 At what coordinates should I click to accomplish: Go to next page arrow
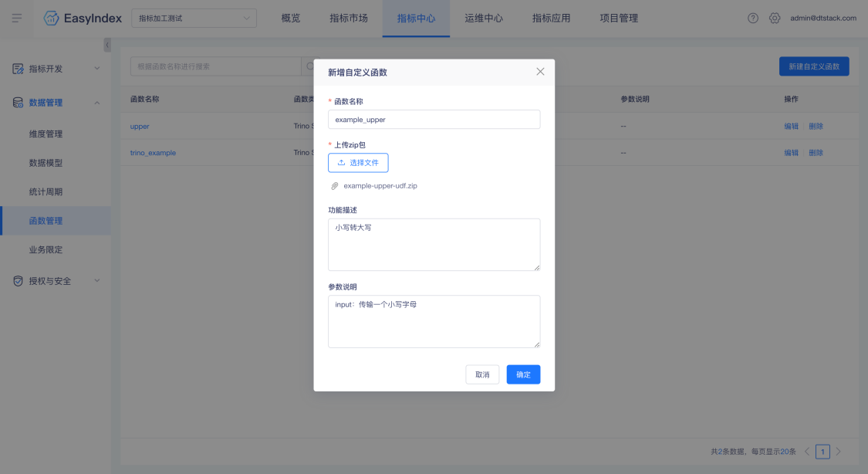tap(838, 452)
